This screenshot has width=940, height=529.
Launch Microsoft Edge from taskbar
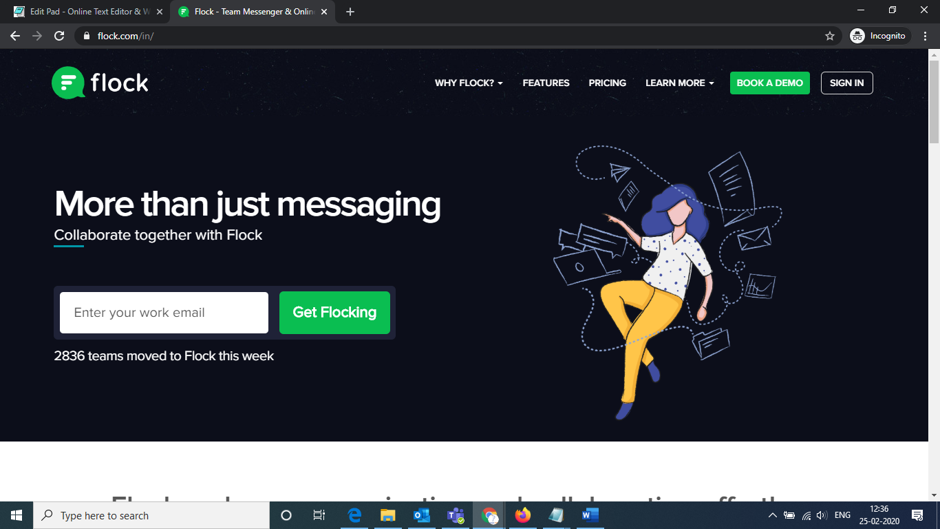(354, 515)
